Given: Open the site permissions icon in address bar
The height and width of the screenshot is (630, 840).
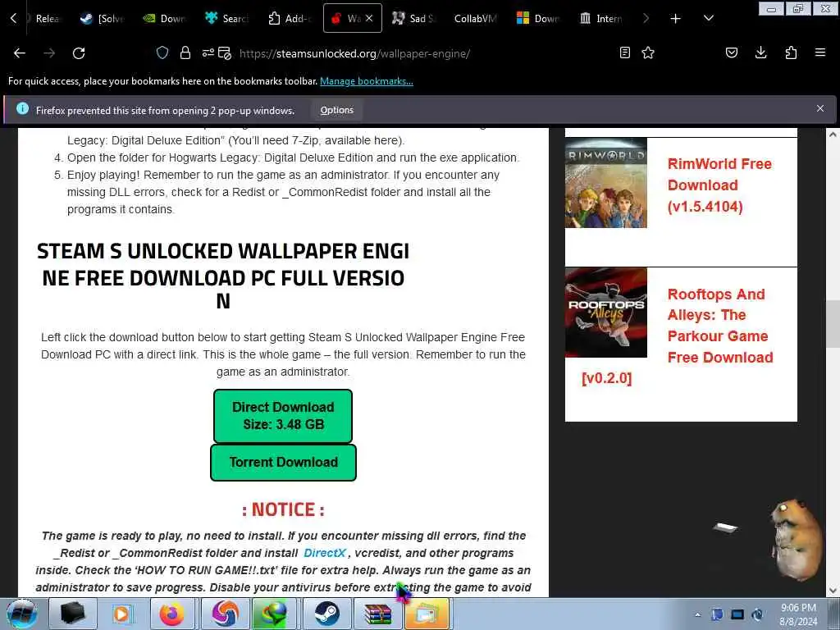Looking at the screenshot, I should coord(208,52).
